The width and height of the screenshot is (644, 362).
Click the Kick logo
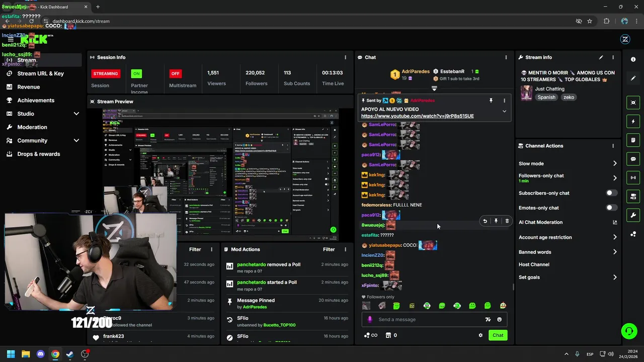pos(34,39)
